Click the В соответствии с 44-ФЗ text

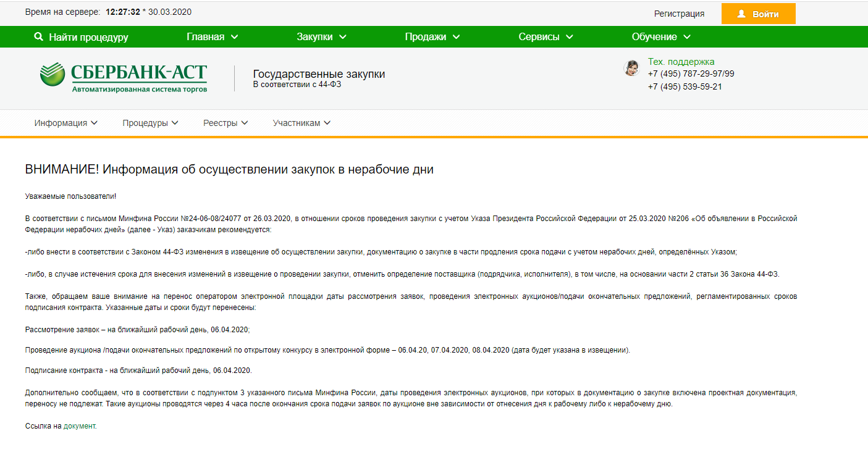[x=297, y=85]
